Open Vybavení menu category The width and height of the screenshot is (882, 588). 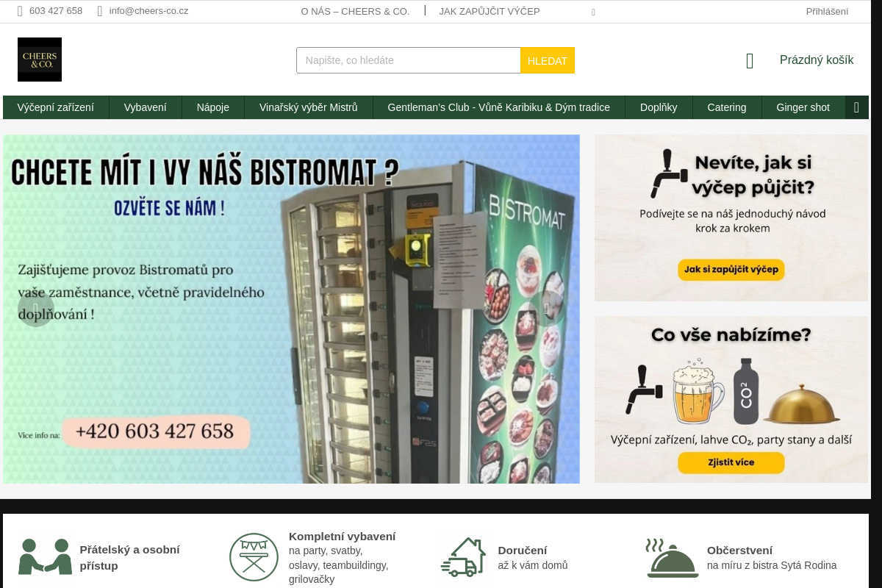[x=146, y=107]
